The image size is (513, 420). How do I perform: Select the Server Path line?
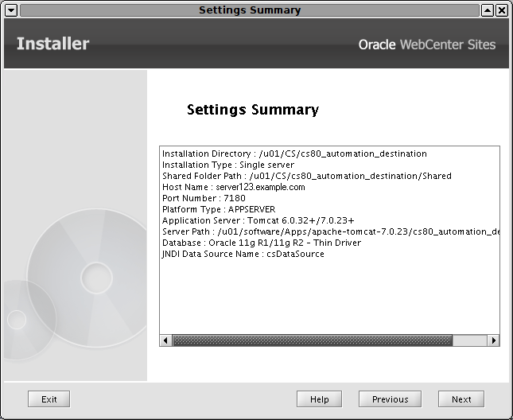point(330,231)
